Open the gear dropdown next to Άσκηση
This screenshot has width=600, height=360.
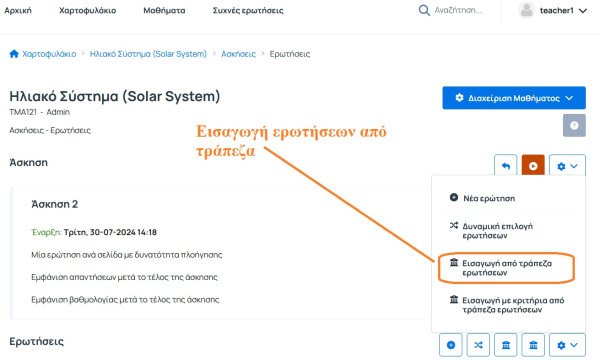click(567, 166)
